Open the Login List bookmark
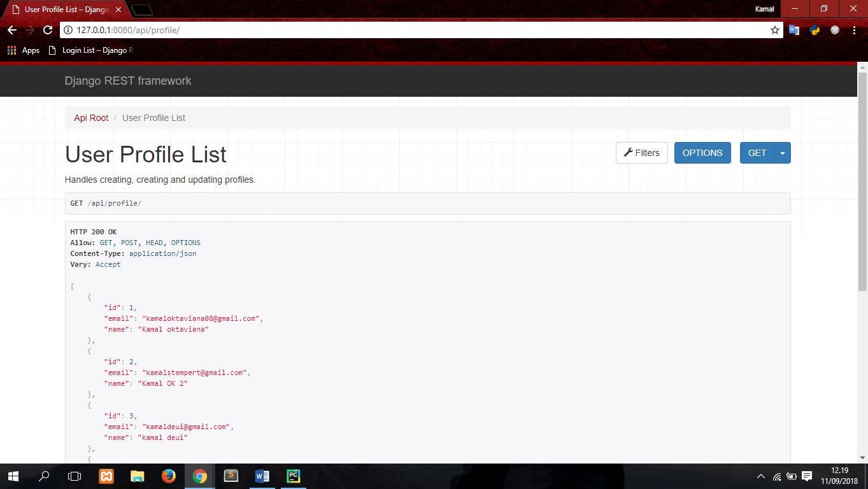The width and height of the screenshot is (868, 489). coord(91,50)
